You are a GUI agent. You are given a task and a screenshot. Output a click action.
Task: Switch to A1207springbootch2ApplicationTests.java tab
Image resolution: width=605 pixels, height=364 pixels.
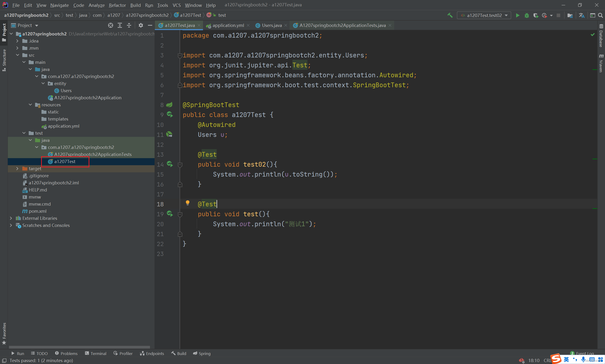(342, 26)
